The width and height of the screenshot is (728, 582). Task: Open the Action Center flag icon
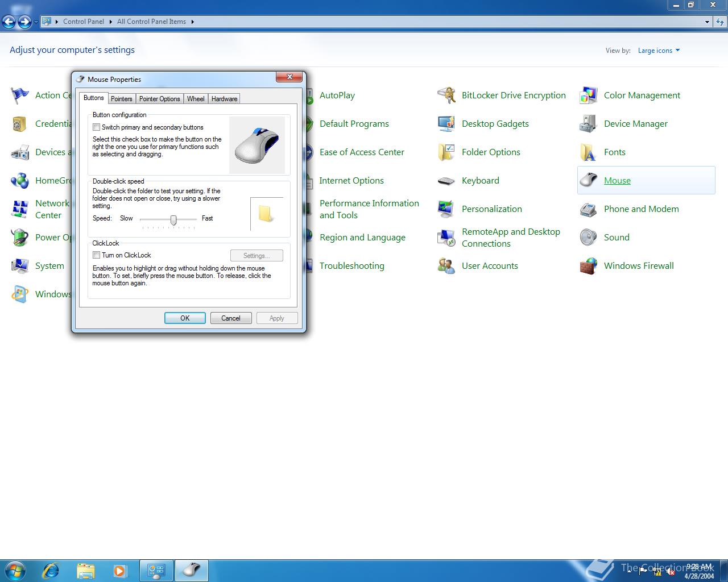(x=20, y=95)
